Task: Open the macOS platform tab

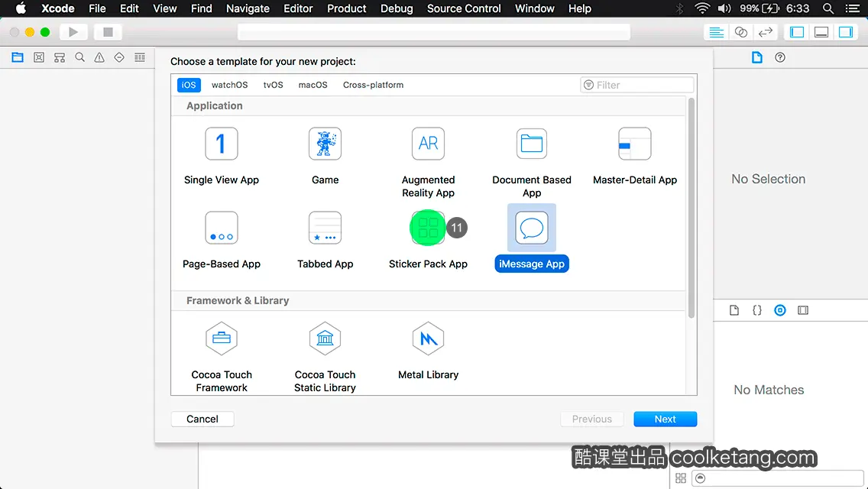Action: click(313, 85)
